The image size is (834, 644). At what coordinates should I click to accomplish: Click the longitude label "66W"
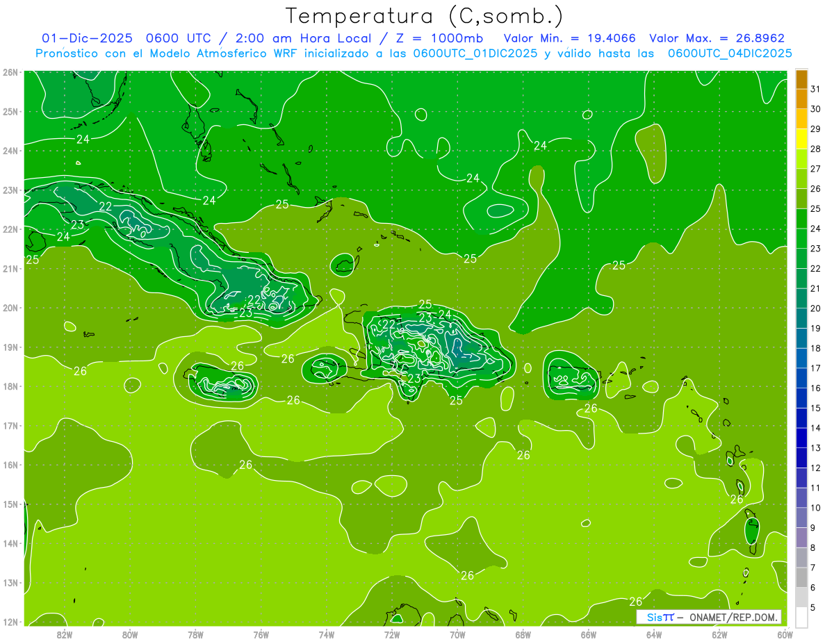589,634
